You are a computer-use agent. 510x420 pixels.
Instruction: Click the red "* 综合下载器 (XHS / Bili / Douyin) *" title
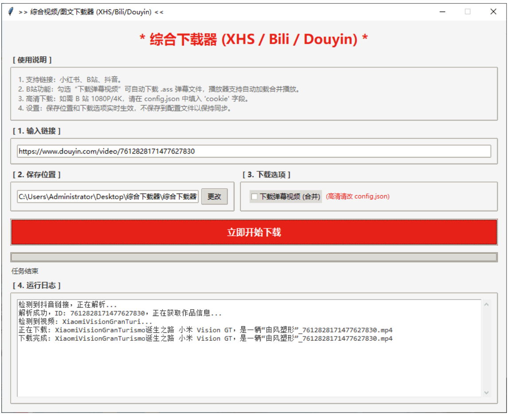[x=255, y=39]
